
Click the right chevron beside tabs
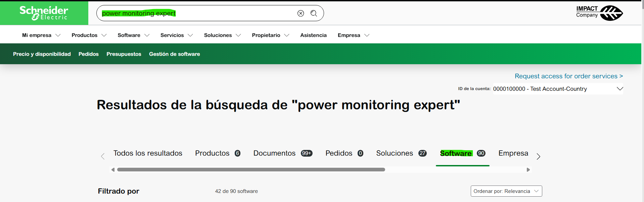[538, 156]
